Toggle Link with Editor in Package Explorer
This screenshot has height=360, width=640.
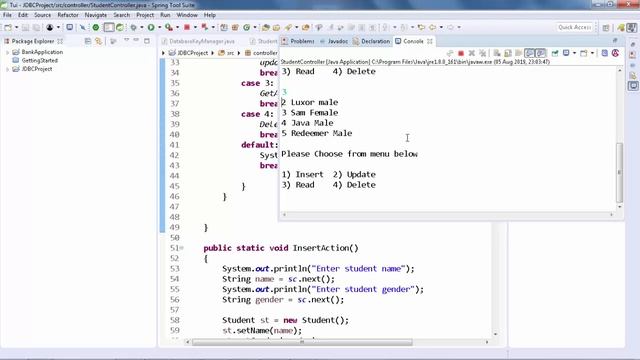pos(98,41)
